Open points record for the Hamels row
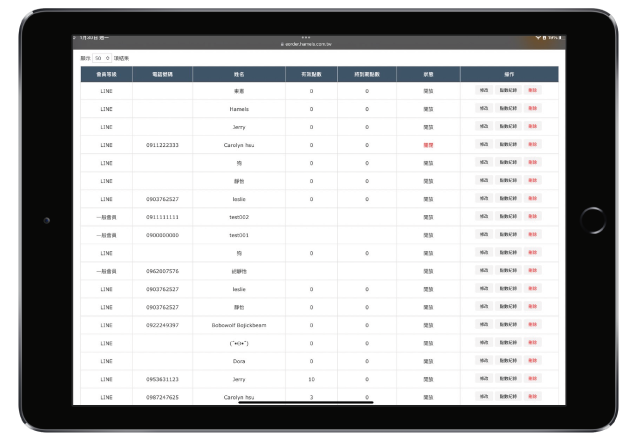Viewport: 637px width, 441px height. (x=508, y=108)
